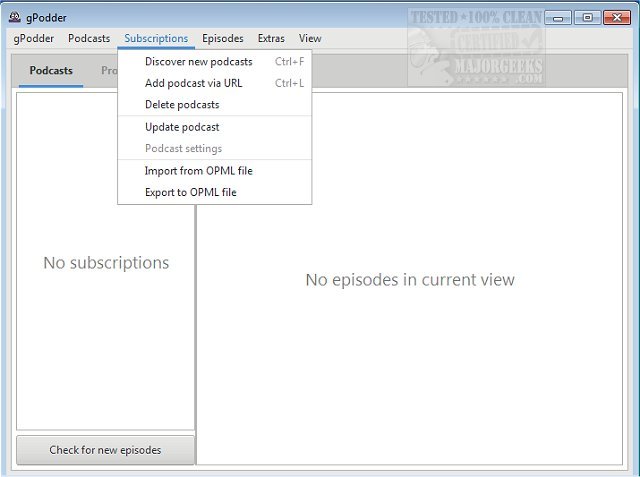Select Update podcast menu item

pos(215,127)
